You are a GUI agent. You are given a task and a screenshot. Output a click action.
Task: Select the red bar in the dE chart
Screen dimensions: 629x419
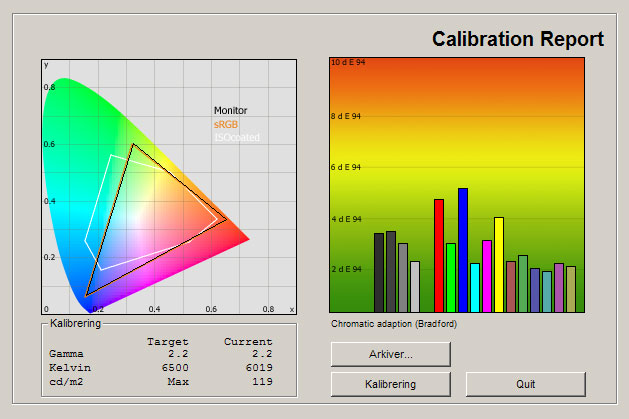click(439, 255)
